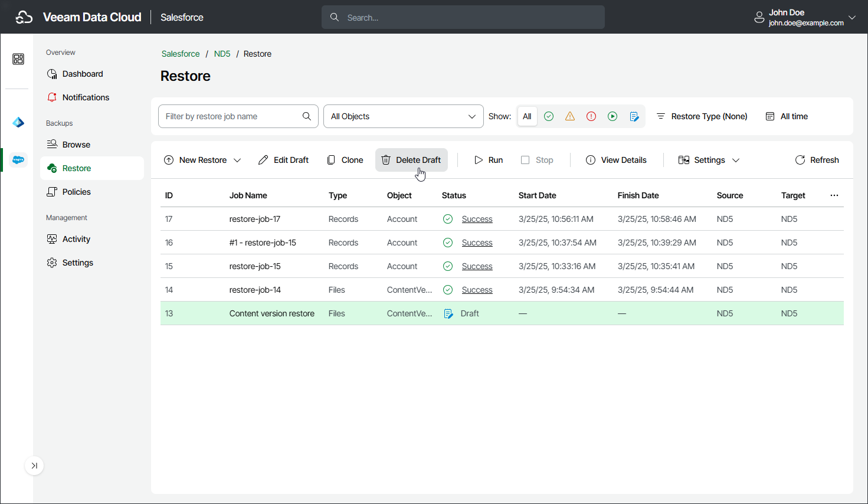Image resolution: width=868 pixels, height=504 pixels.
Task: Follow the Salesforce breadcrumb link
Action: pos(181,54)
